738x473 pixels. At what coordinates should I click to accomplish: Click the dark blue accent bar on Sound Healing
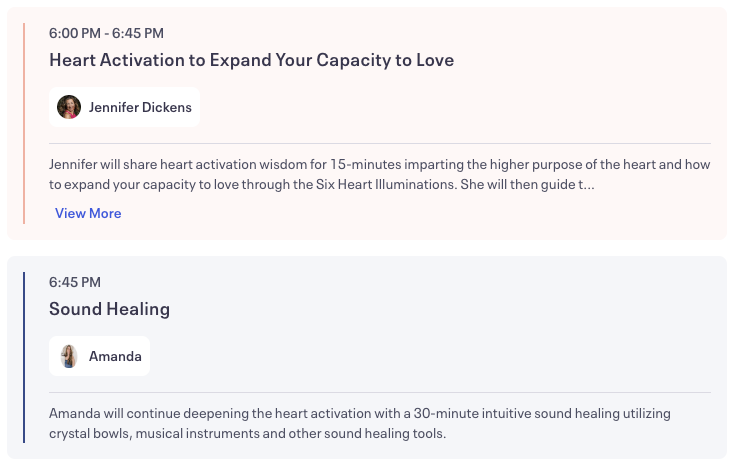click(x=24, y=357)
